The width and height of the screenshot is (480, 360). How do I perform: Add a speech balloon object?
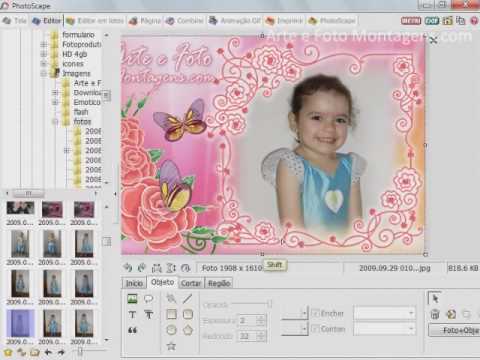coord(149,299)
